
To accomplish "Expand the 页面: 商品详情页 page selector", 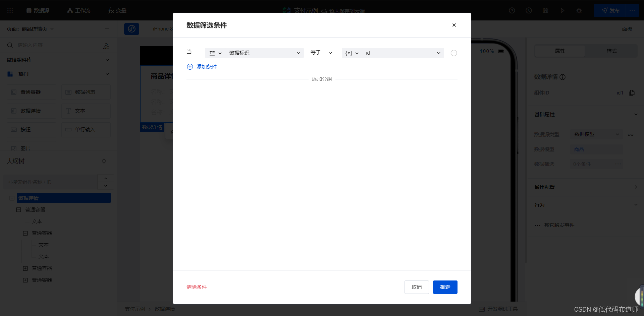I will tap(30, 29).
